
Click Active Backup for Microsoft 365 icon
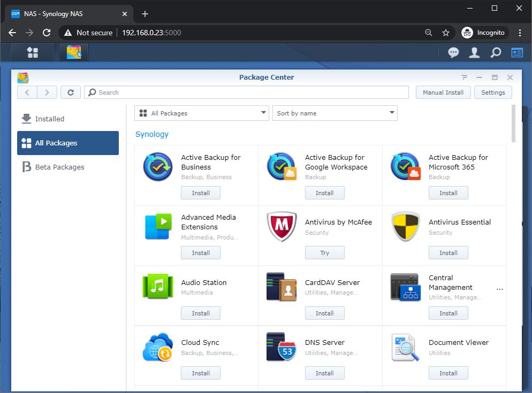(x=406, y=166)
